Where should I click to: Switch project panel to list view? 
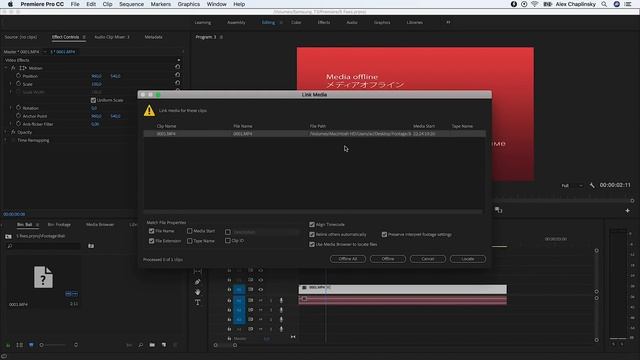tap(20, 345)
